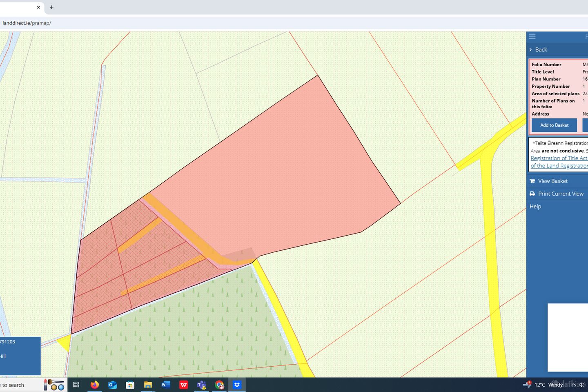This screenshot has width=588, height=392.
Task: Open Dropbox from the taskbar
Action: (237, 385)
